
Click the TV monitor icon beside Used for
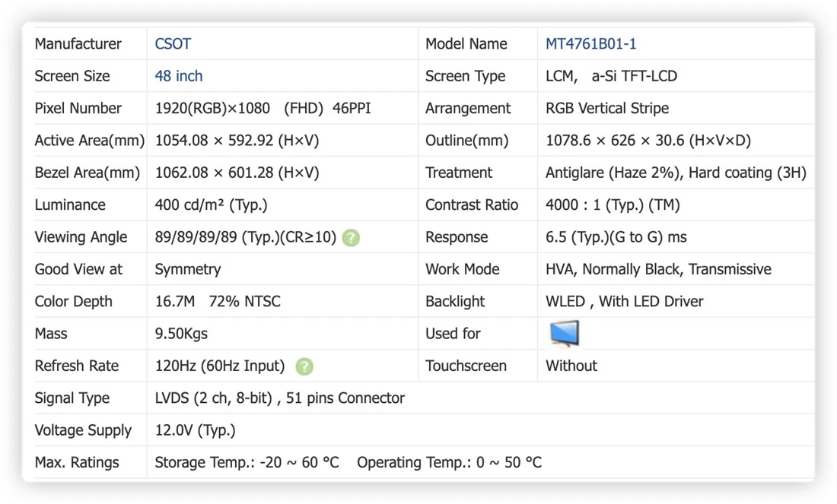(x=565, y=333)
